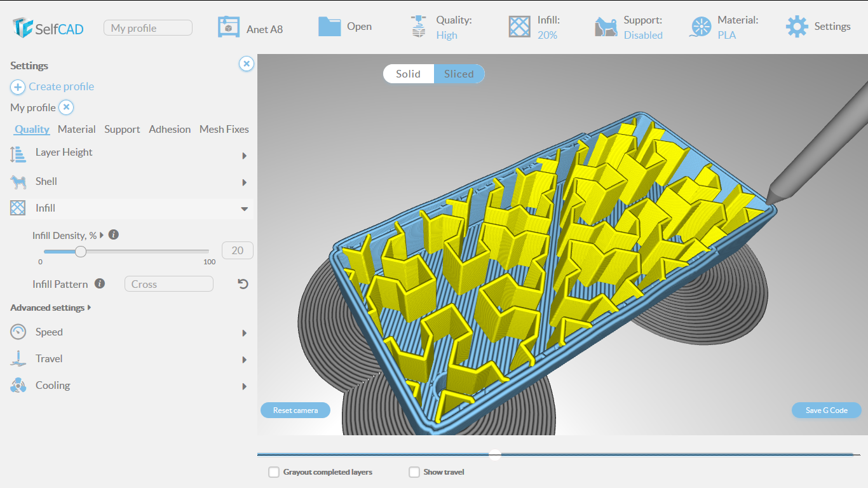Viewport: 868px width, 488px height.
Task: Expand the Speed section arrow
Action: [x=245, y=334]
